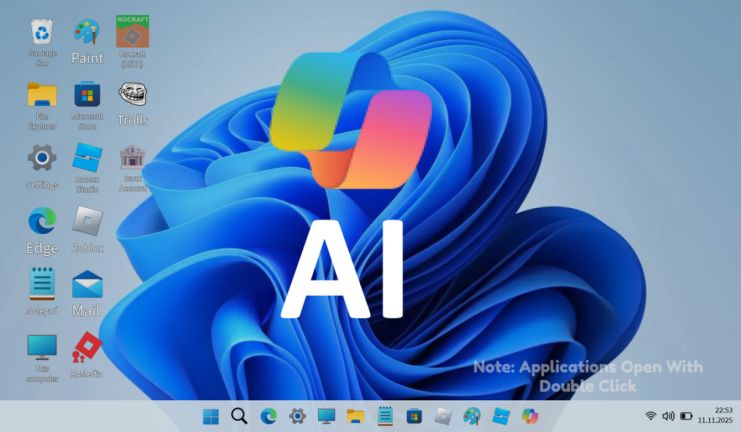Image resolution: width=741 pixels, height=432 pixels.
Task: Open the Garbage Can desktop icon
Action: pyautogui.click(x=42, y=33)
